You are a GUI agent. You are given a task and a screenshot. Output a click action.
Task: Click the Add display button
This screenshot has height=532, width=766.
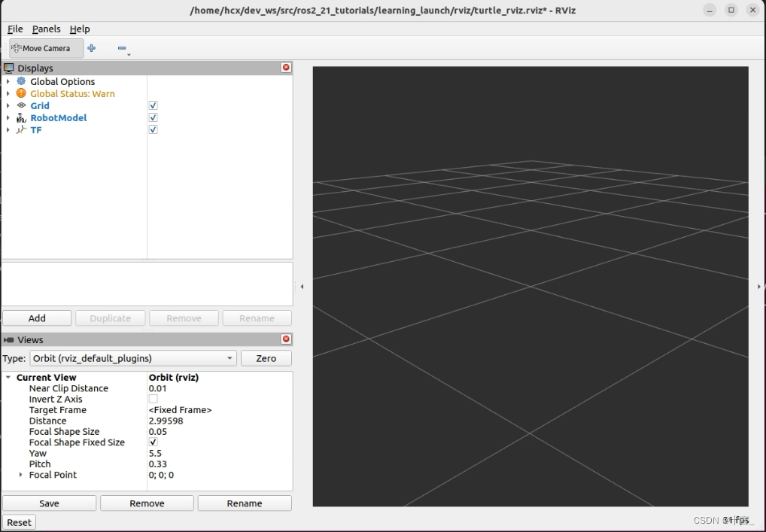point(37,318)
